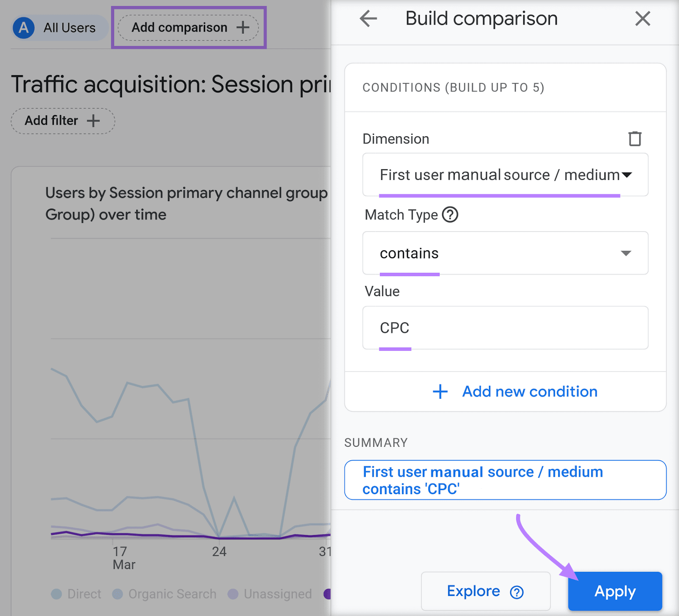Screen dimensions: 679x616
Task: Click the Value field containing CPC
Action: tap(505, 328)
